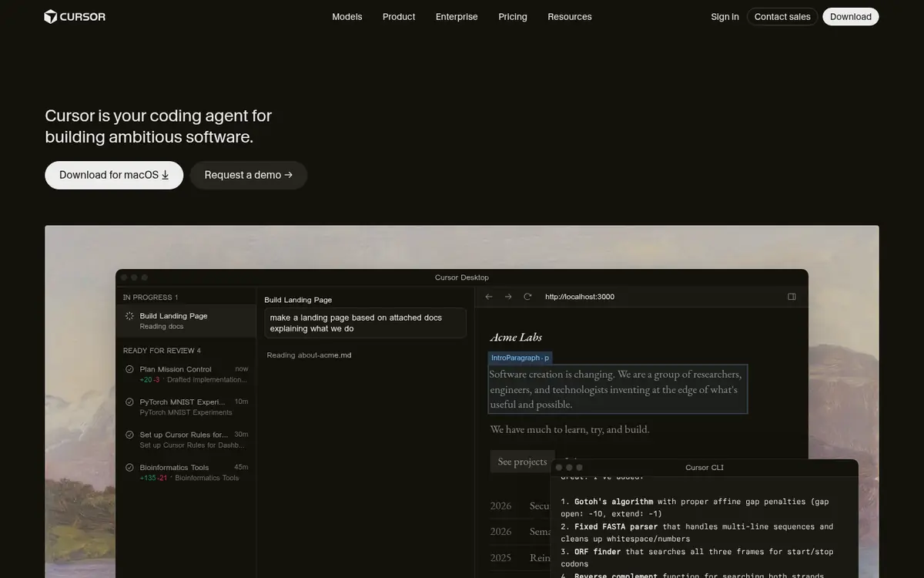Click Download for macOS button

(x=114, y=175)
